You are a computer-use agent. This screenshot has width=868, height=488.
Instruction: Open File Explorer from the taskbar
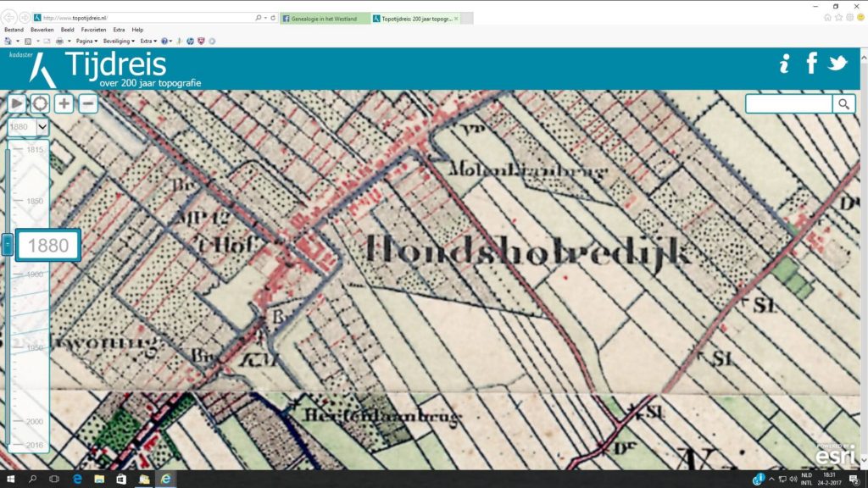tap(98, 480)
